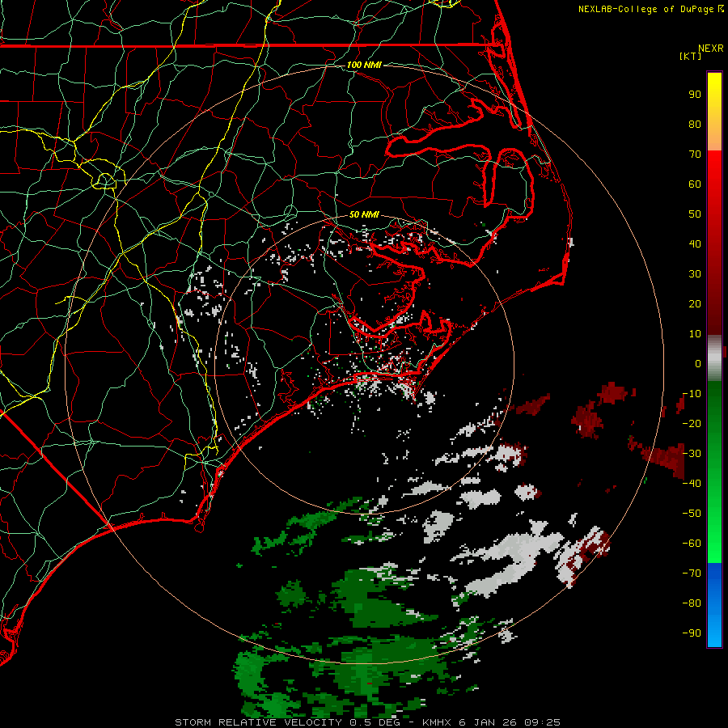Click the '[KT]' units label
This screenshot has height=728, width=728.
691,56
